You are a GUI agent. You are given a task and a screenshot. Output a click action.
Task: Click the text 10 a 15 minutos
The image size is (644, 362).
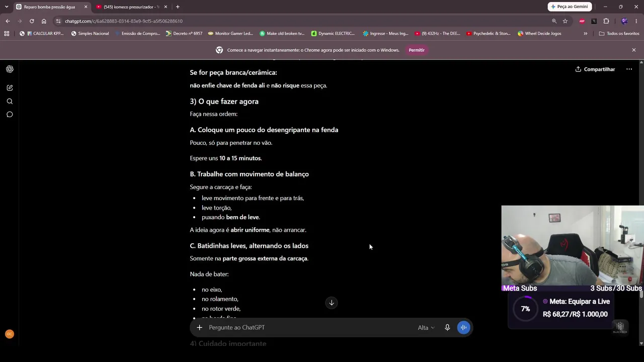(240, 158)
